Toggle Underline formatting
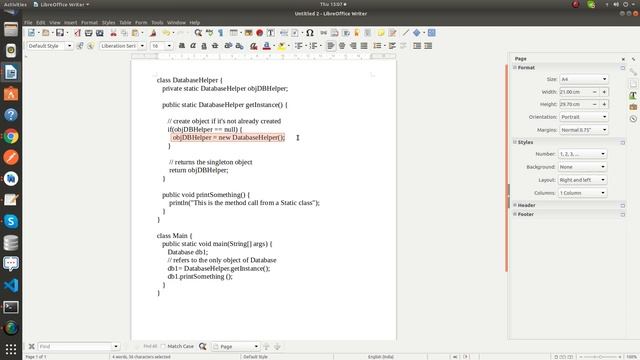Screen dimensions: 640x360 tap(204, 46)
